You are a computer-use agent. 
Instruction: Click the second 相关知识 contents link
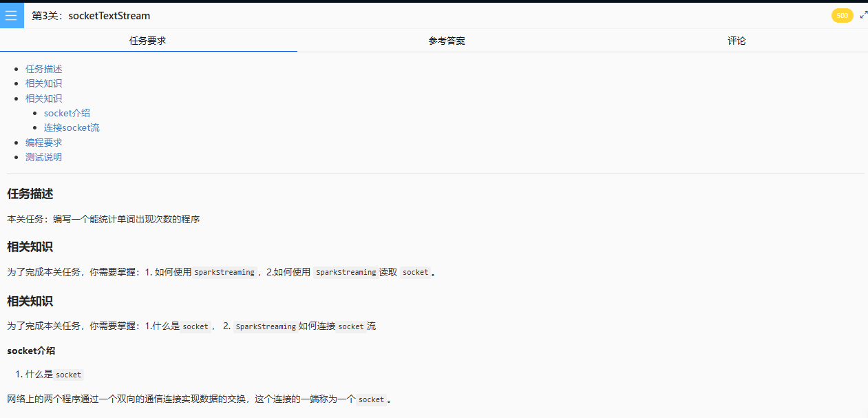point(44,98)
